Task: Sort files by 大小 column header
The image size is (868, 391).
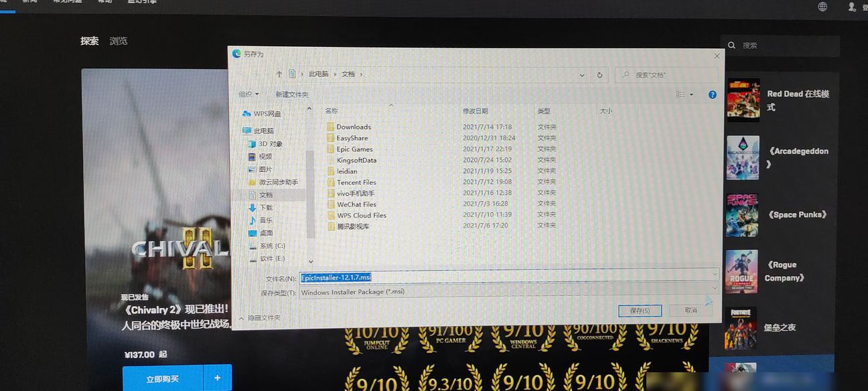Action: 605,111
